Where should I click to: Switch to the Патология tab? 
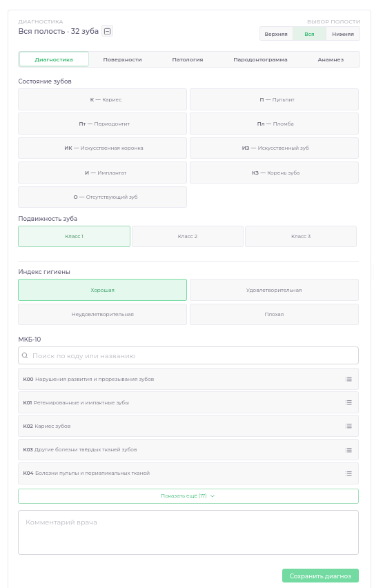188,59
